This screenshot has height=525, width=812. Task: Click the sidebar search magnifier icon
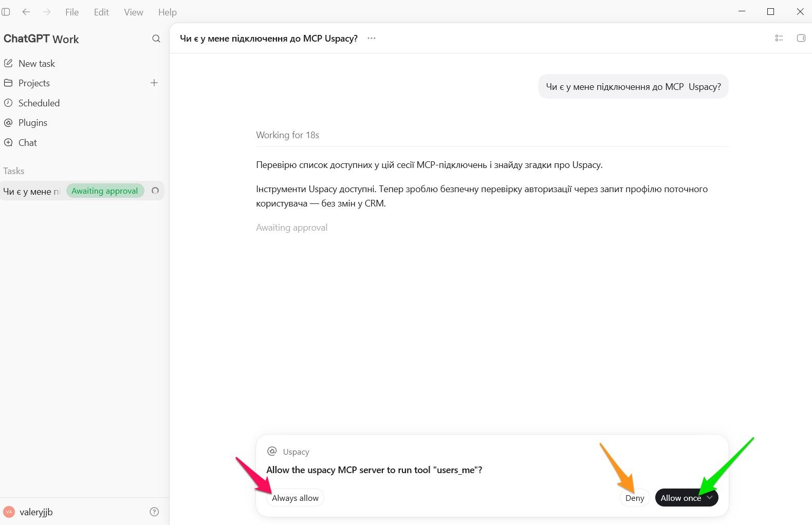(156, 39)
